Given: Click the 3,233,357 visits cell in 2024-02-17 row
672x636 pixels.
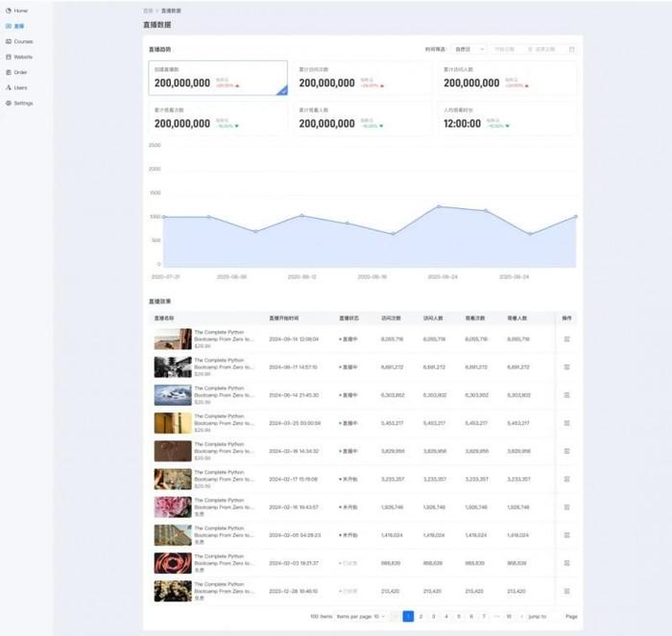Looking at the screenshot, I should (x=393, y=480).
